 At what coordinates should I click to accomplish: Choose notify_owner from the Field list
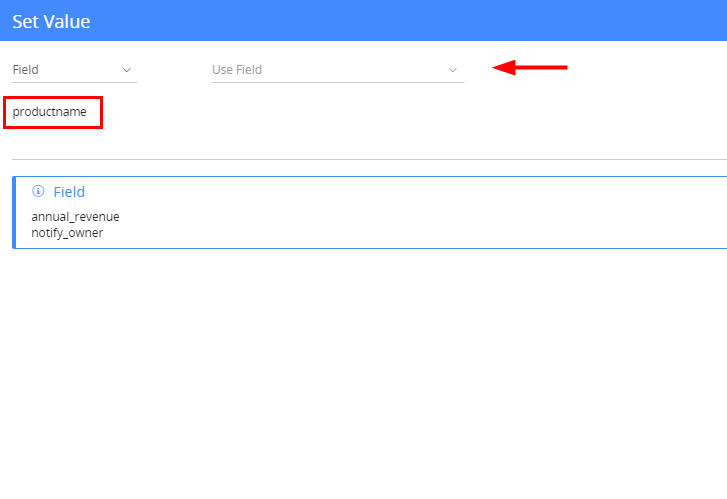(x=67, y=233)
